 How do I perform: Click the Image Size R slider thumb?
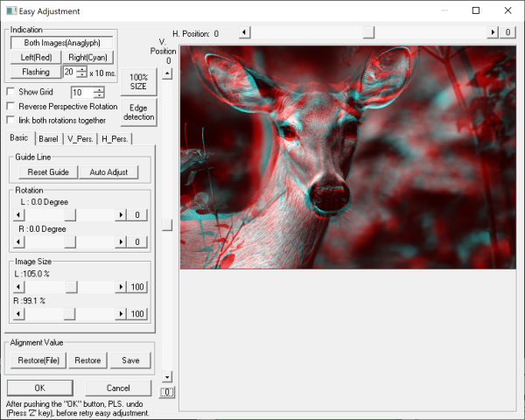[x=69, y=314]
